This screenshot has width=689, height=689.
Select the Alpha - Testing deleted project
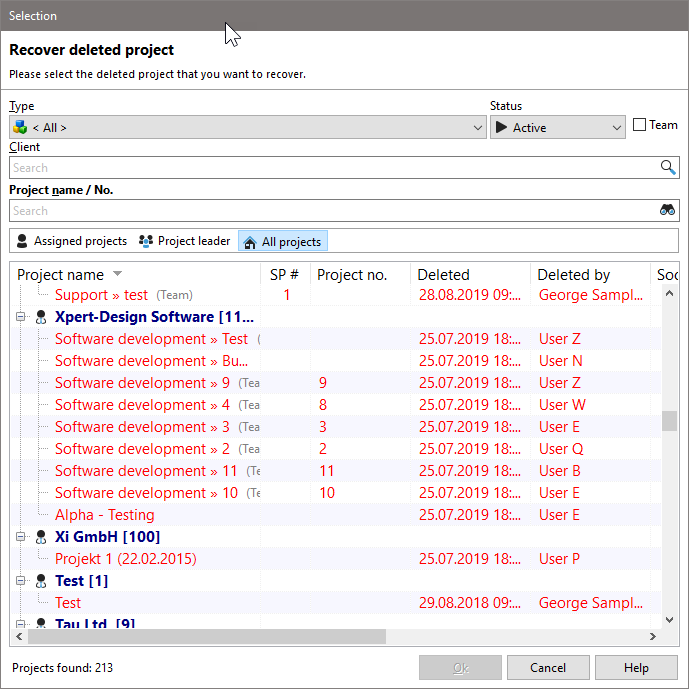[104, 515]
